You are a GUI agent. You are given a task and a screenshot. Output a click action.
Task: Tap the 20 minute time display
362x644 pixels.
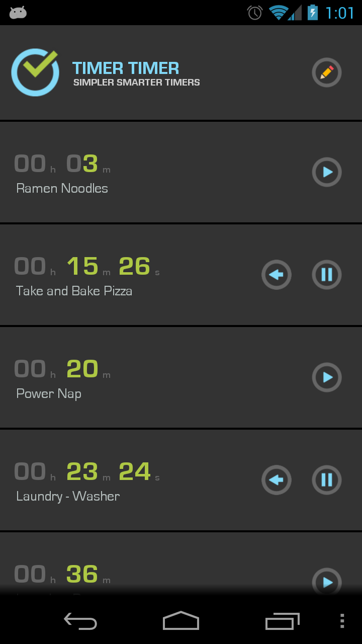[x=82, y=369]
